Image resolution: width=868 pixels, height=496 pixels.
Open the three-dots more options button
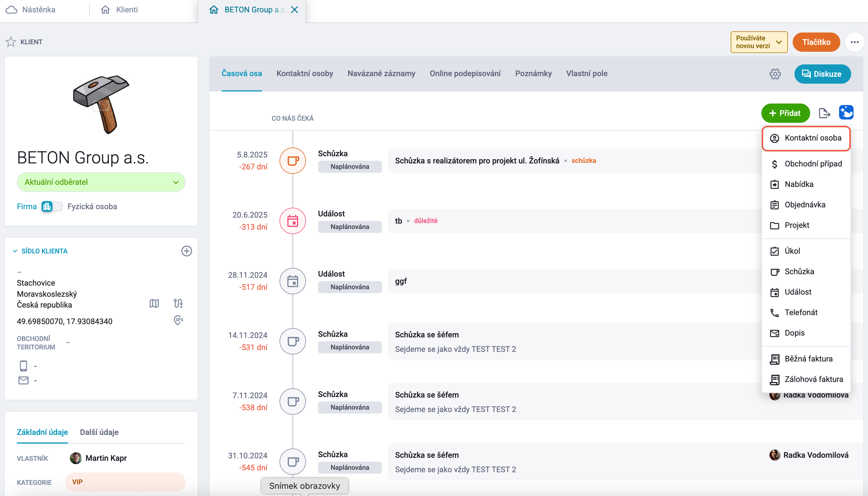point(854,42)
